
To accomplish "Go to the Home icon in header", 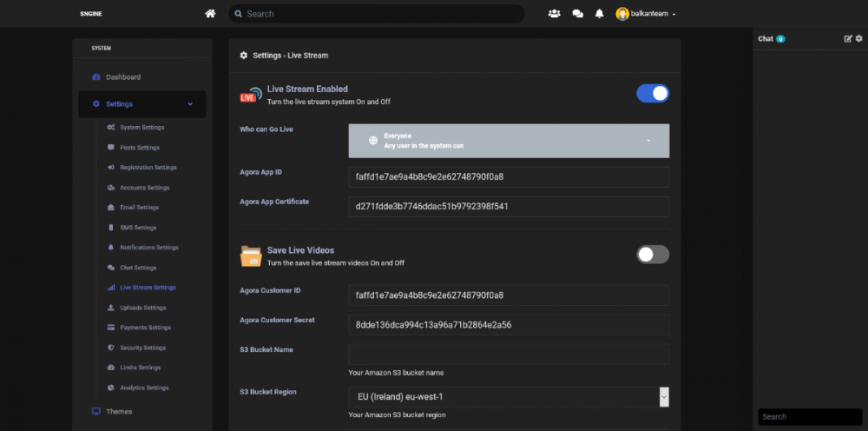I will click(210, 14).
